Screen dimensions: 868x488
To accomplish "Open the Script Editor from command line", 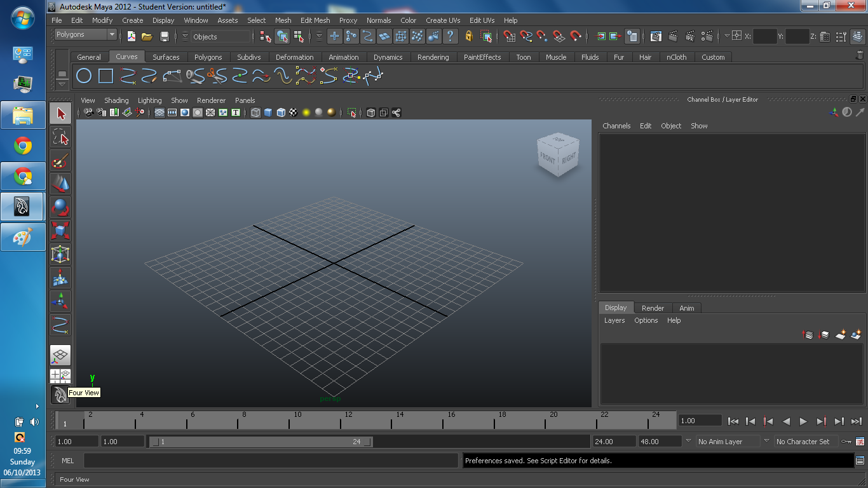I will point(860,461).
